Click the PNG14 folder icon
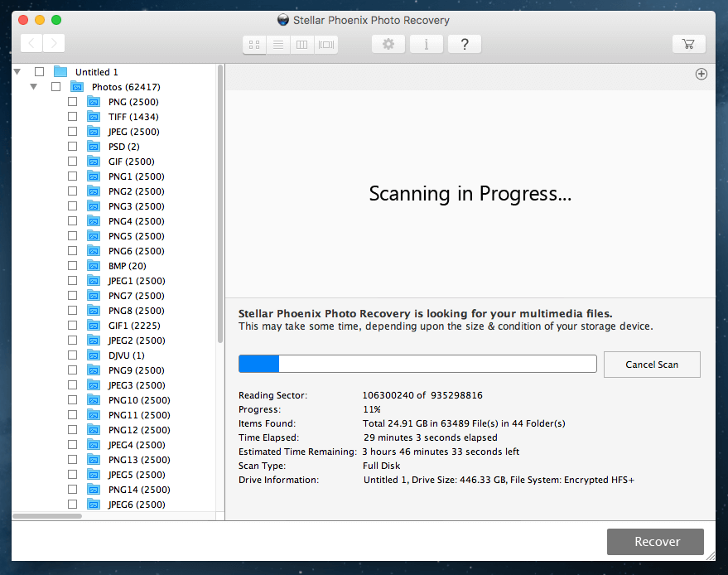 coord(94,490)
